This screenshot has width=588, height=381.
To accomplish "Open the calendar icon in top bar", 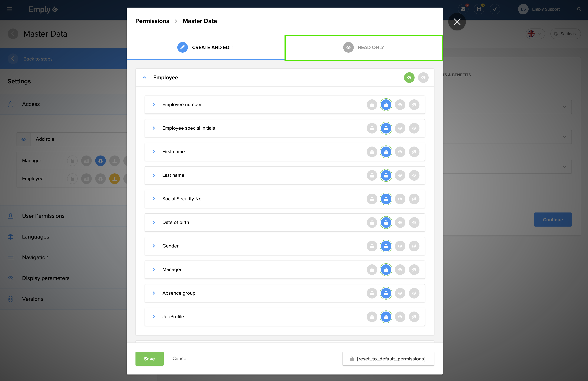I will (x=479, y=9).
